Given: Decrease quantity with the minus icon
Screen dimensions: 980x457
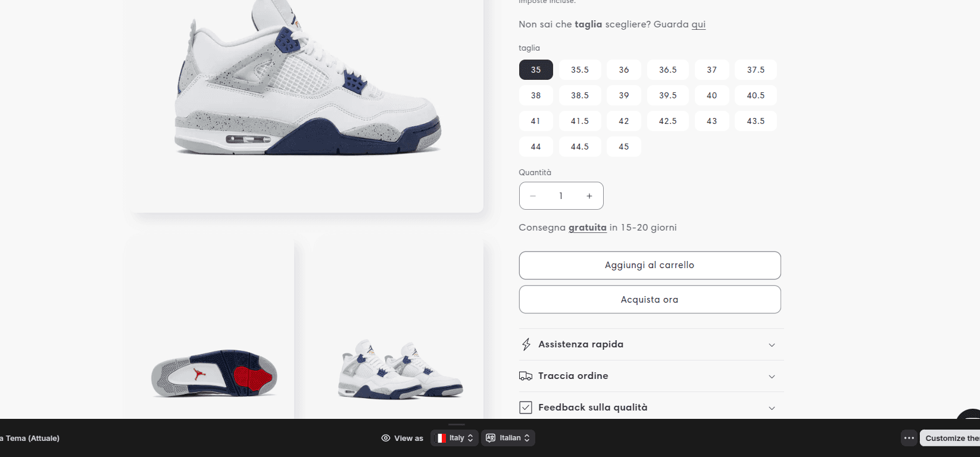Looking at the screenshot, I should 533,196.
